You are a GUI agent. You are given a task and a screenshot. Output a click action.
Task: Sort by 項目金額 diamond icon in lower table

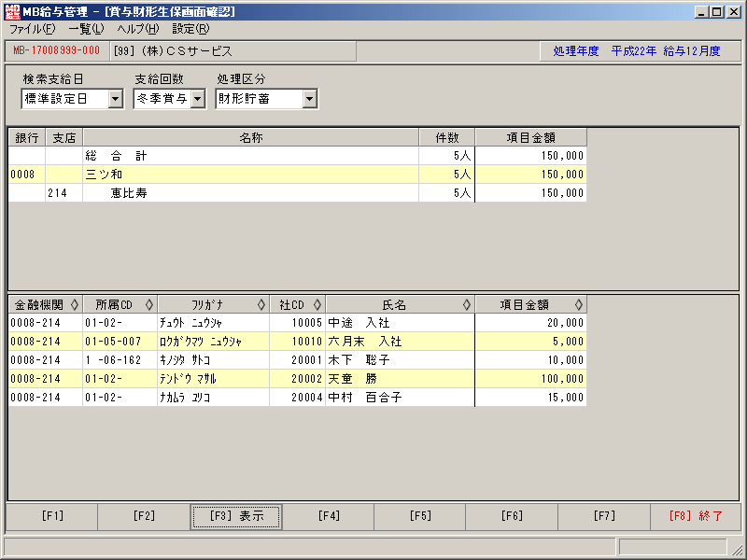tap(578, 304)
